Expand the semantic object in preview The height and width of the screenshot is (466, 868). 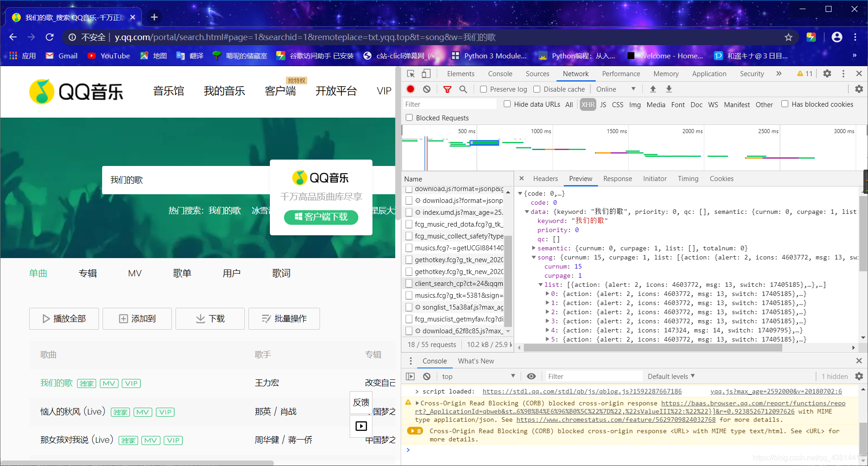pos(534,249)
